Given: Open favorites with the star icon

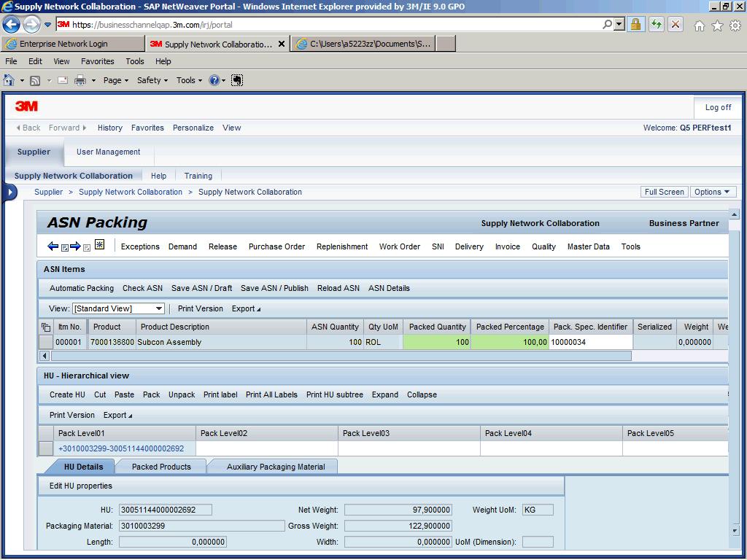Looking at the screenshot, I should 718,26.
